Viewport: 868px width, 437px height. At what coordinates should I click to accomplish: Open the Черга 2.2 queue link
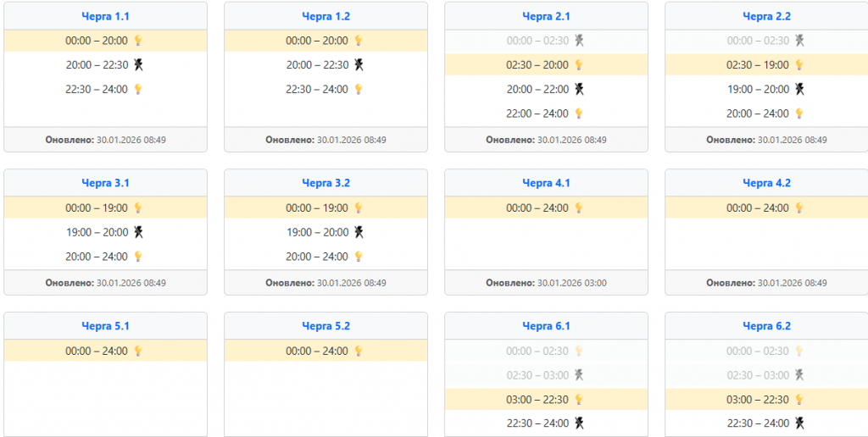click(766, 16)
